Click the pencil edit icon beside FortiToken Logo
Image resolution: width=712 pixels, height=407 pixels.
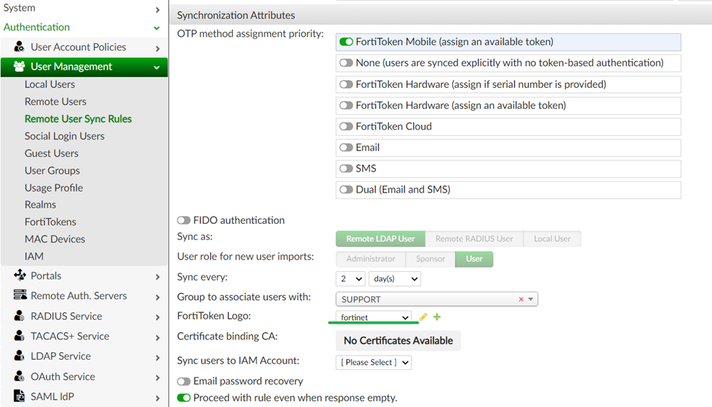pos(423,317)
